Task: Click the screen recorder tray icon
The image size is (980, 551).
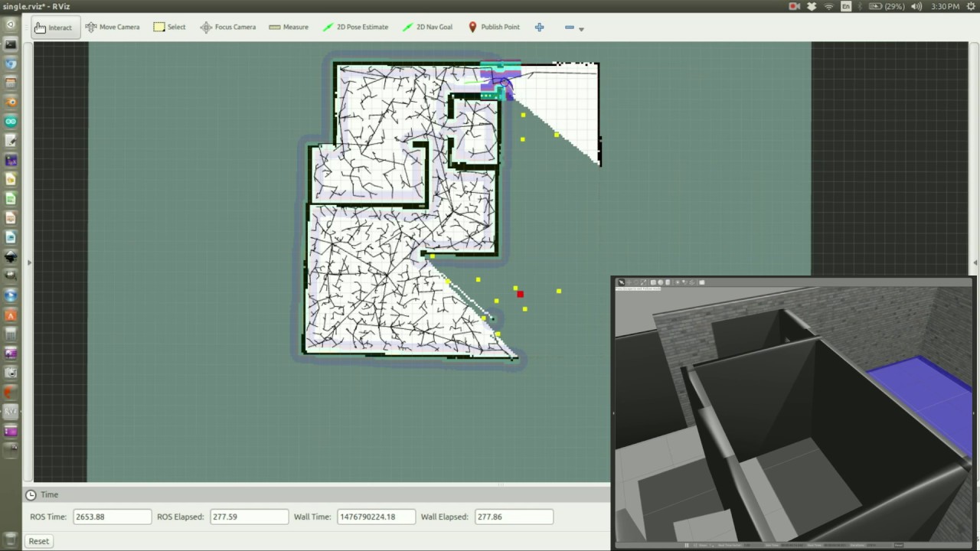Action: point(794,6)
